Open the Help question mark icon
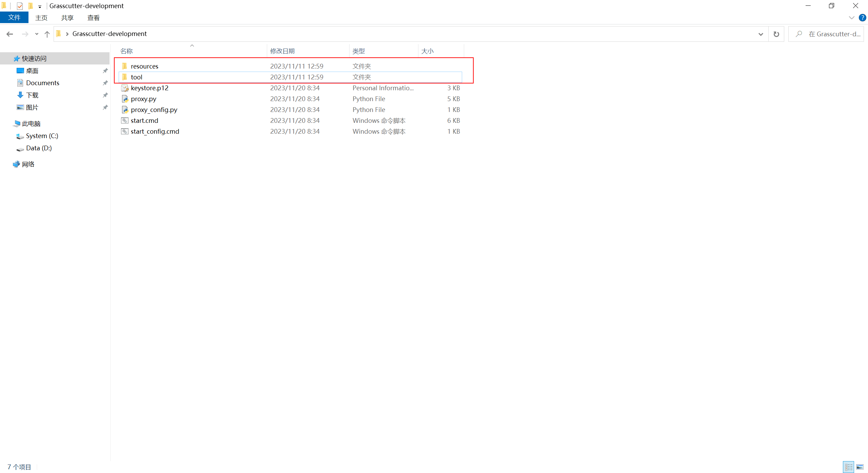The width and height of the screenshot is (868, 473). pyautogui.click(x=862, y=18)
